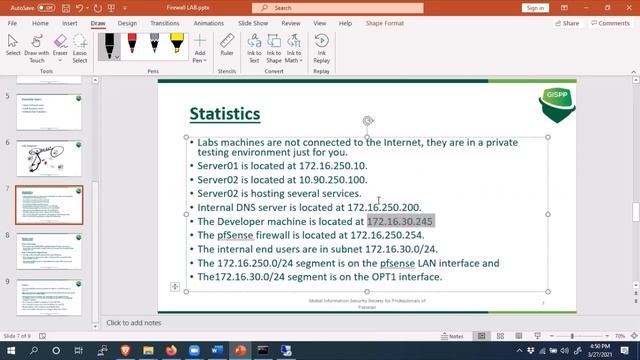This screenshot has height=360, width=640.
Task: Expand the black pen options arrow
Action: click(x=117, y=58)
